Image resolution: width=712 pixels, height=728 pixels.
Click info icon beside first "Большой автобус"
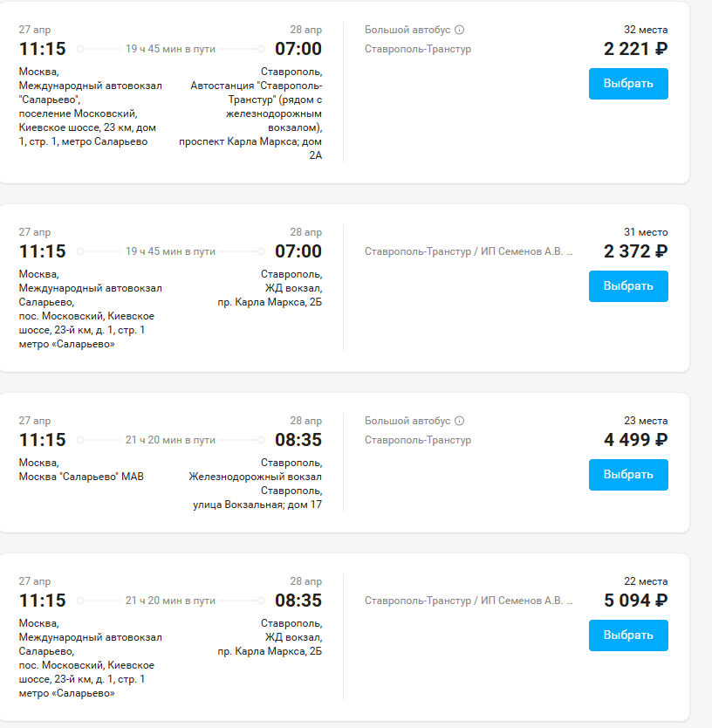point(460,30)
